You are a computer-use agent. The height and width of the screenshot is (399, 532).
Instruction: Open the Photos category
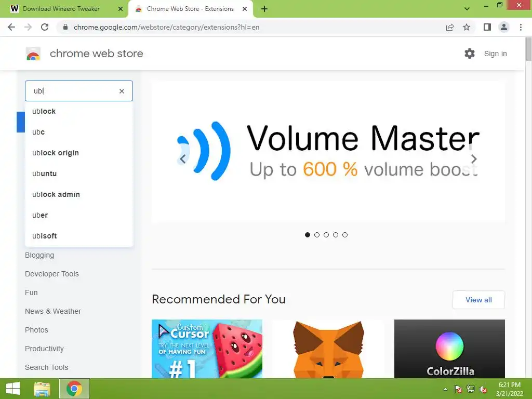pos(37,330)
